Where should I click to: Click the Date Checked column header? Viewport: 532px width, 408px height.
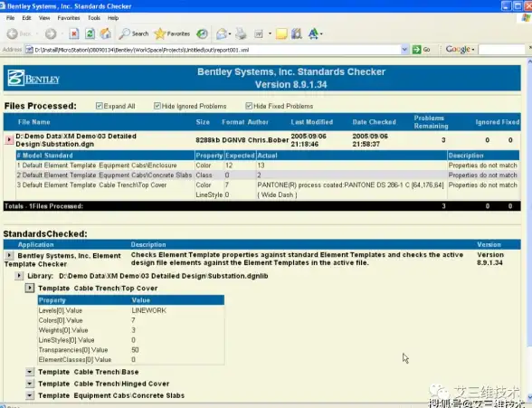click(375, 122)
